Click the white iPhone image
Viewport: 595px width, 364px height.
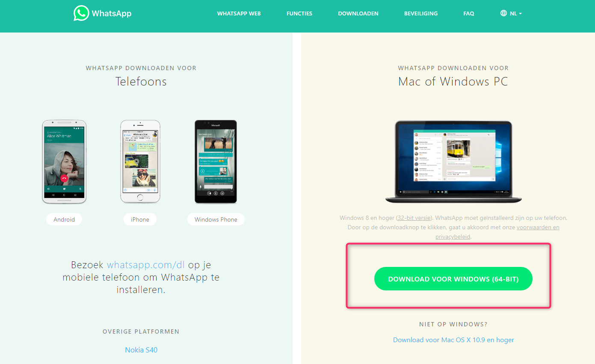140,162
